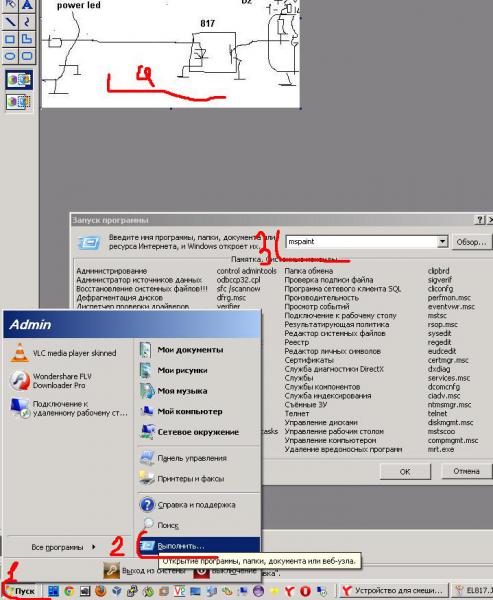This screenshot has width=493, height=600.
Task: Open the Run... entry in Start menu
Action: [x=199, y=546]
